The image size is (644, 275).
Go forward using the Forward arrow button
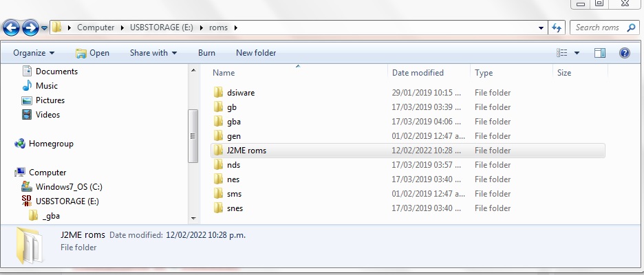(x=30, y=28)
